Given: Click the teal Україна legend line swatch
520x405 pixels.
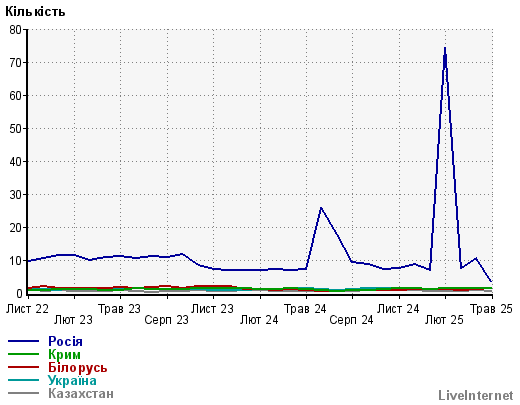Looking at the screenshot, I should pyautogui.click(x=23, y=380).
